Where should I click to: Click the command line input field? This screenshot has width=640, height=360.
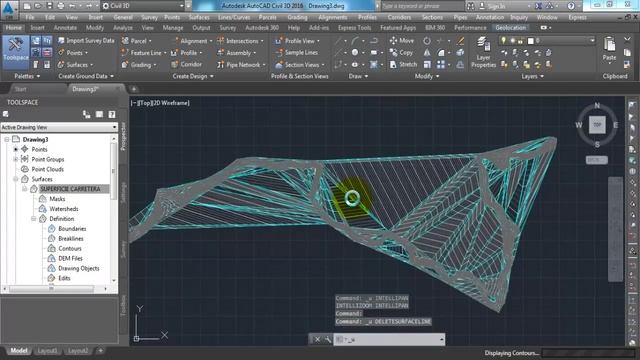pyautogui.click(x=389, y=339)
